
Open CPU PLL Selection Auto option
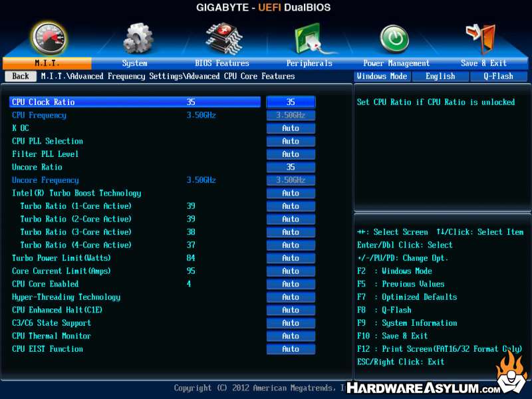(291, 141)
